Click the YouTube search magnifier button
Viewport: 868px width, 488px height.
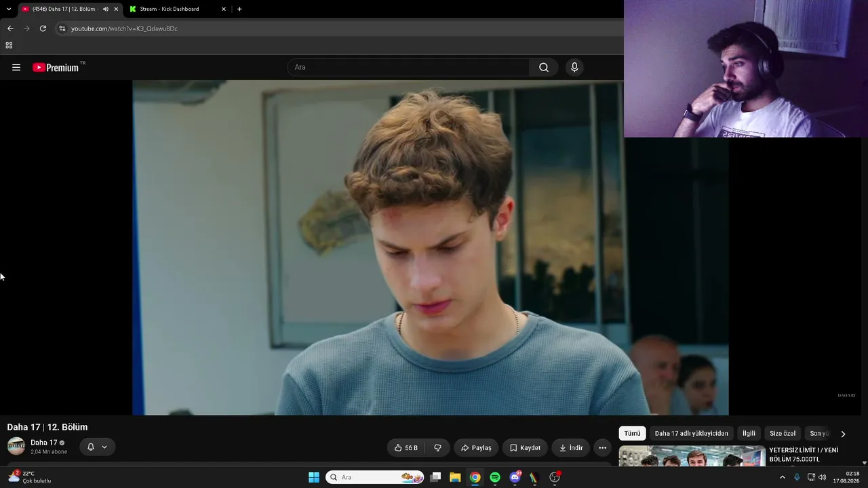pyautogui.click(x=544, y=67)
